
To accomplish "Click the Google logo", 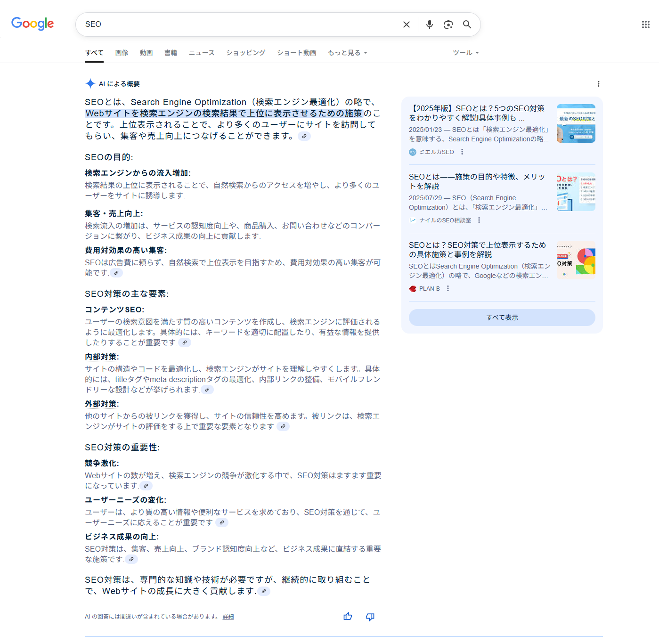I will pos(33,24).
